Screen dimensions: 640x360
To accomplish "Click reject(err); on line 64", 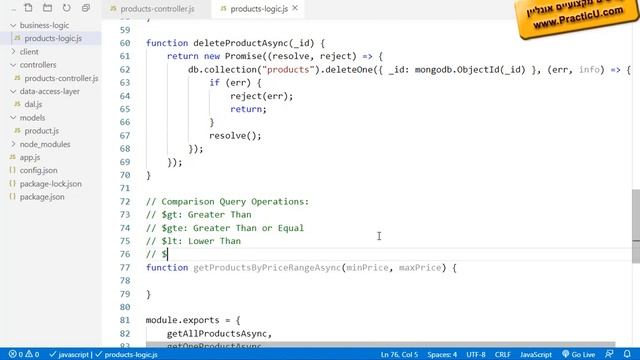I will pyautogui.click(x=262, y=96).
